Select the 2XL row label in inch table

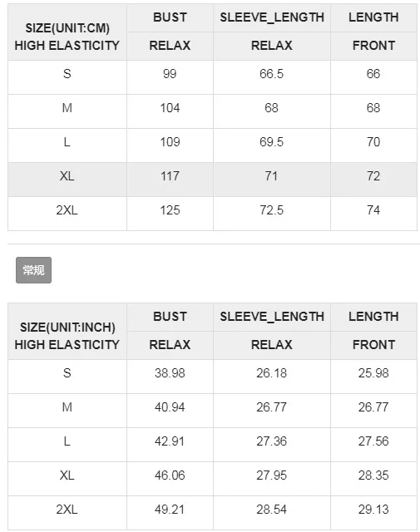tap(67, 510)
